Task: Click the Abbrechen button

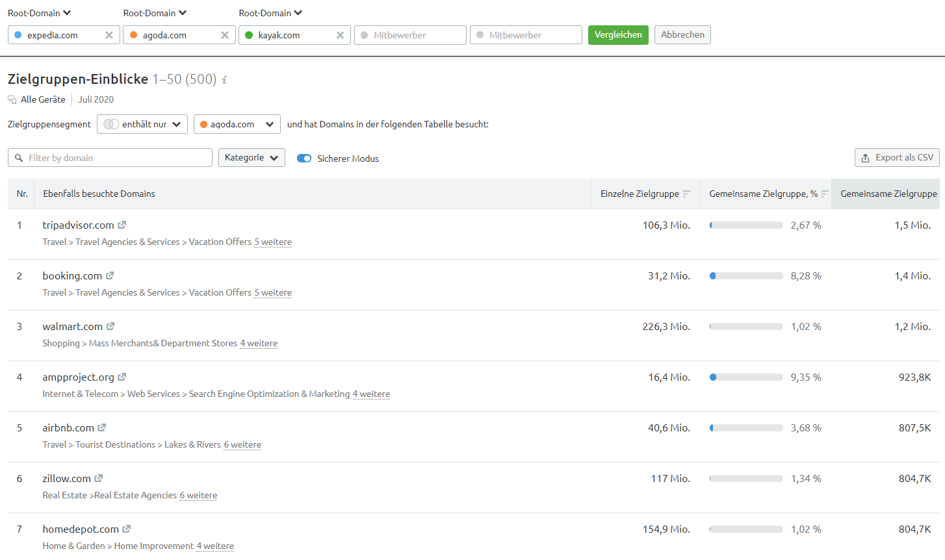Action: coord(682,35)
